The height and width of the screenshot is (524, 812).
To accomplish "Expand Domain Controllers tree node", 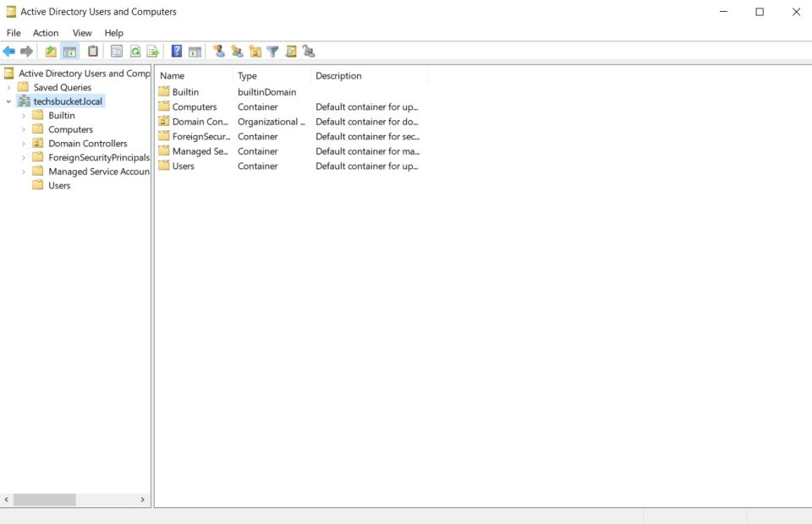I will click(x=24, y=144).
